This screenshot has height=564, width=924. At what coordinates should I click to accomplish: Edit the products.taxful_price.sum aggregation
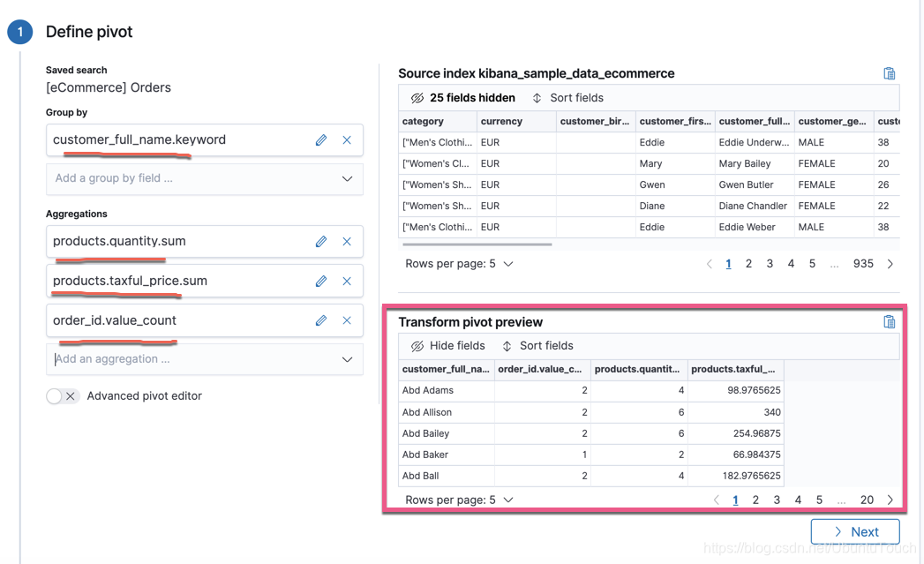320,281
